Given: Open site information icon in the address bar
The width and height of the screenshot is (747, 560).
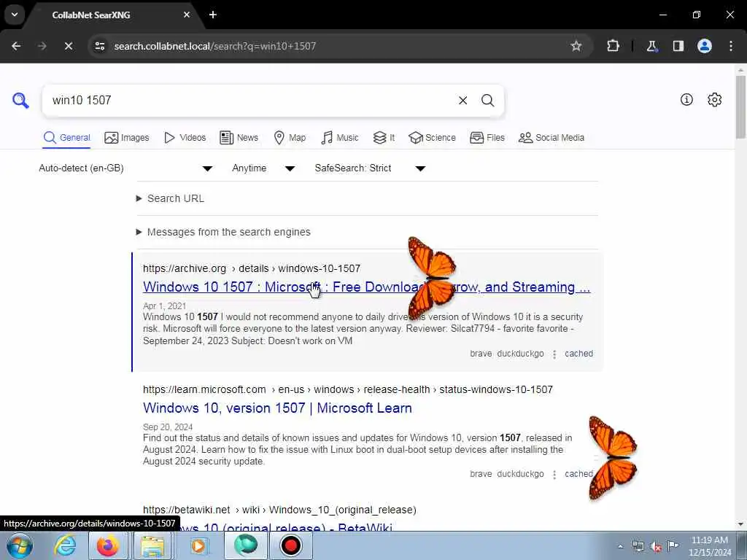Looking at the screenshot, I should click(99, 46).
